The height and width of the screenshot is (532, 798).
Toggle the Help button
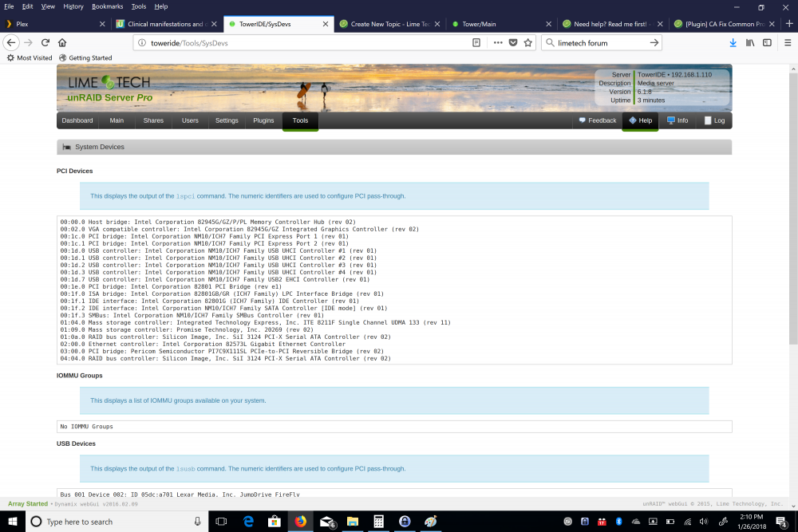[x=640, y=121]
